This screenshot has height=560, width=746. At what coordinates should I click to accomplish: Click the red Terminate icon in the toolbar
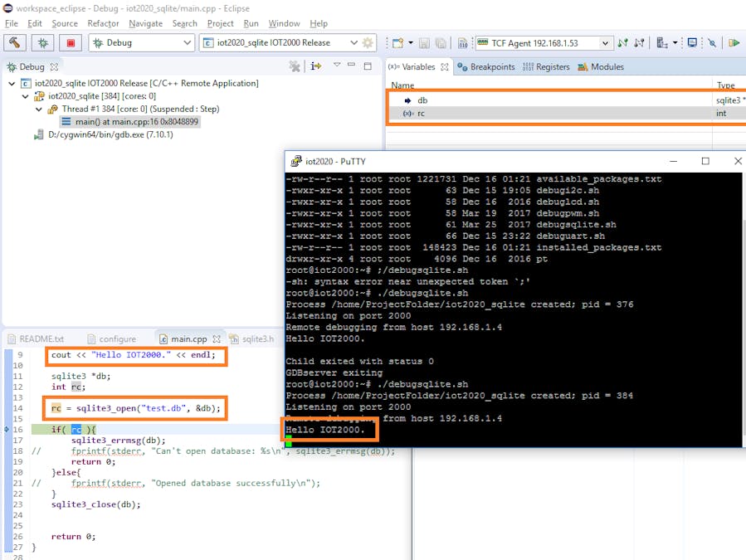click(x=72, y=42)
